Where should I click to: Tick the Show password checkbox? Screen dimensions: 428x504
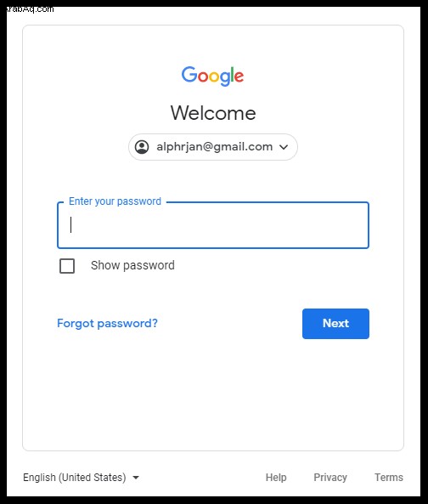tap(67, 266)
